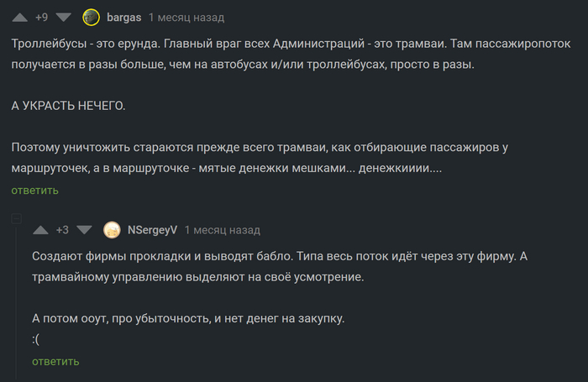Image resolution: width=588 pixels, height=382 pixels.
Task: Click 'ответить' under NSergeyV reply
Action: 55,362
